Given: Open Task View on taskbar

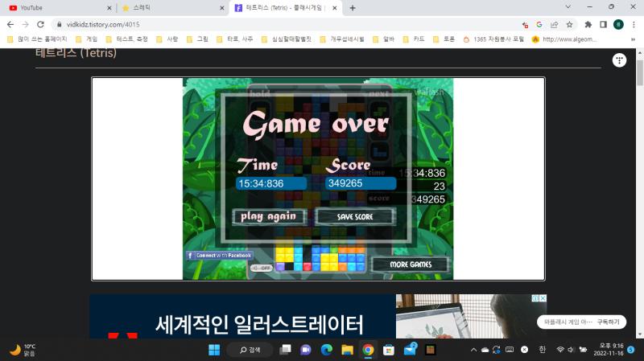Looking at the screenshot, I should tap(285, 350).
